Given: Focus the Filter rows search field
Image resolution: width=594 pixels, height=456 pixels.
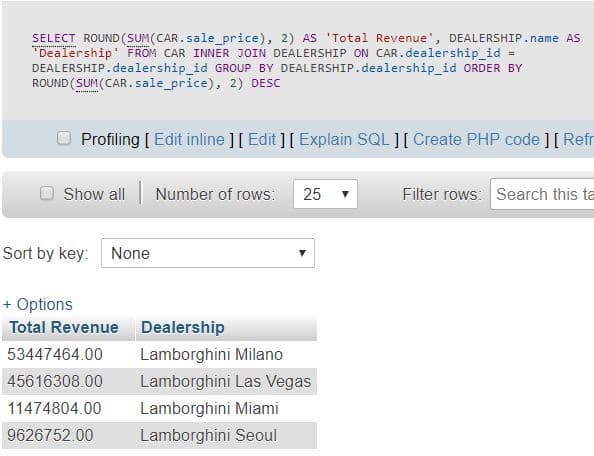Looking at the screenshot, I should 542,194.
